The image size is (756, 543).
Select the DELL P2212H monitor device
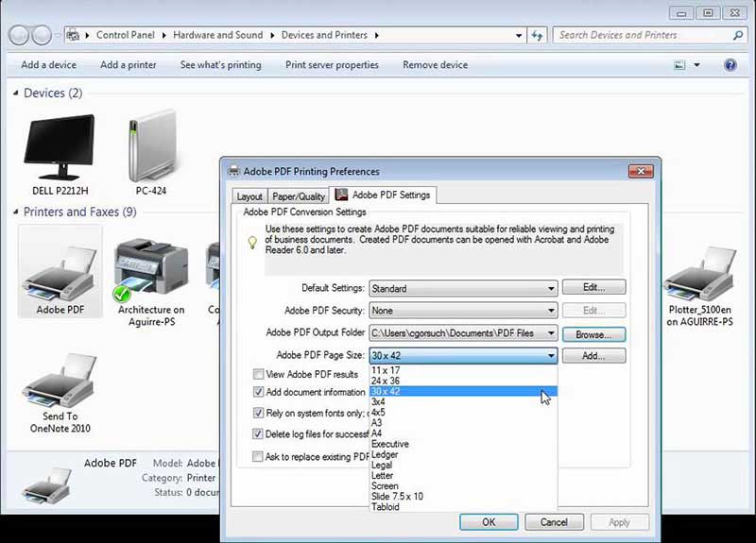pos(60,147)
